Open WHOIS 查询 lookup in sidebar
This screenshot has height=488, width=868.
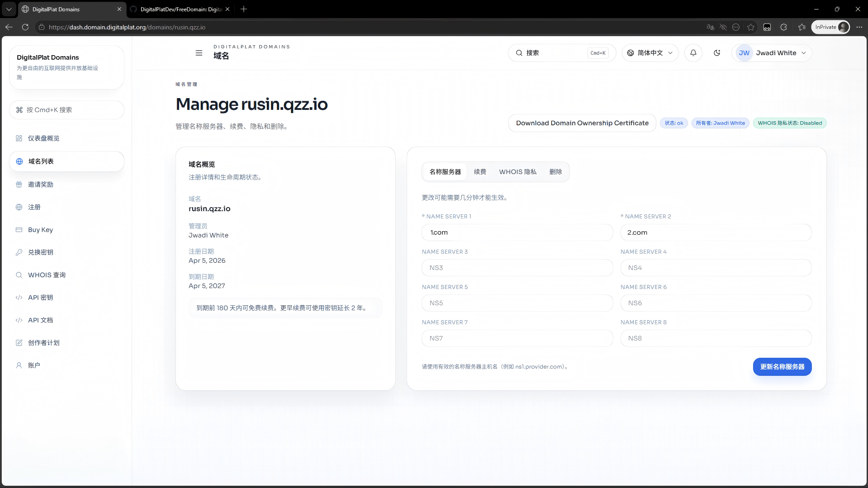click(x=47, y=275)
